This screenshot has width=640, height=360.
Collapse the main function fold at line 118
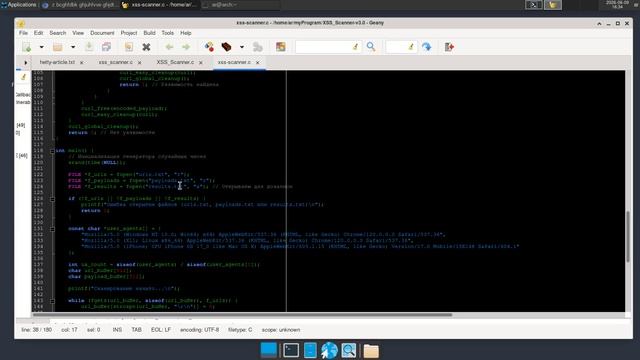pos(52,151)
